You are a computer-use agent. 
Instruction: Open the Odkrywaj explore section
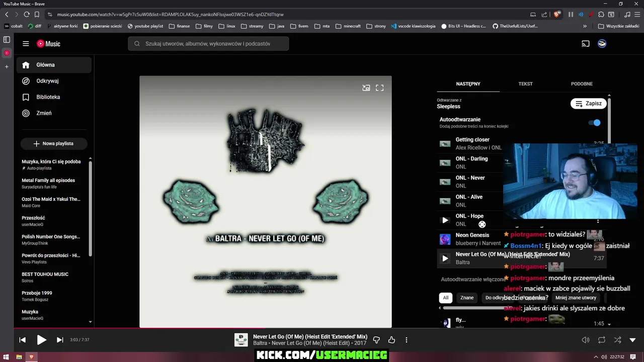point(54,81)
